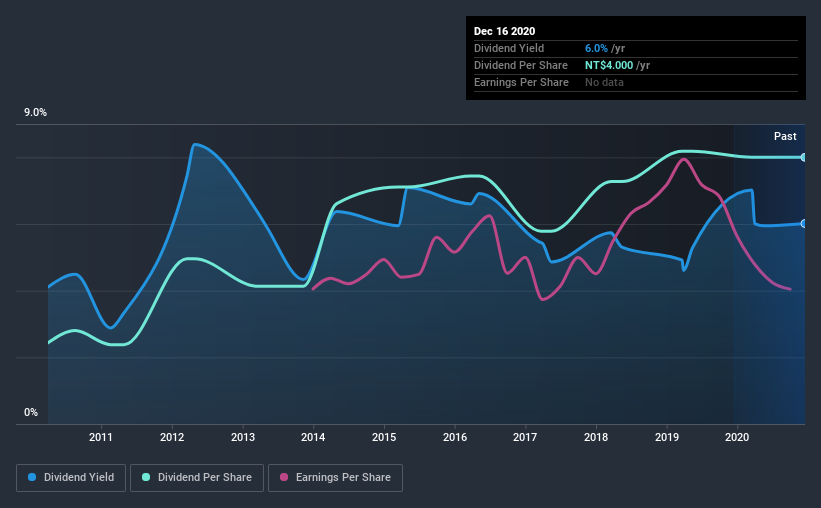Click the Dec 16 2020 tooltip date
The width and height of the screenshot is (821, 508).
pos(504,31)
